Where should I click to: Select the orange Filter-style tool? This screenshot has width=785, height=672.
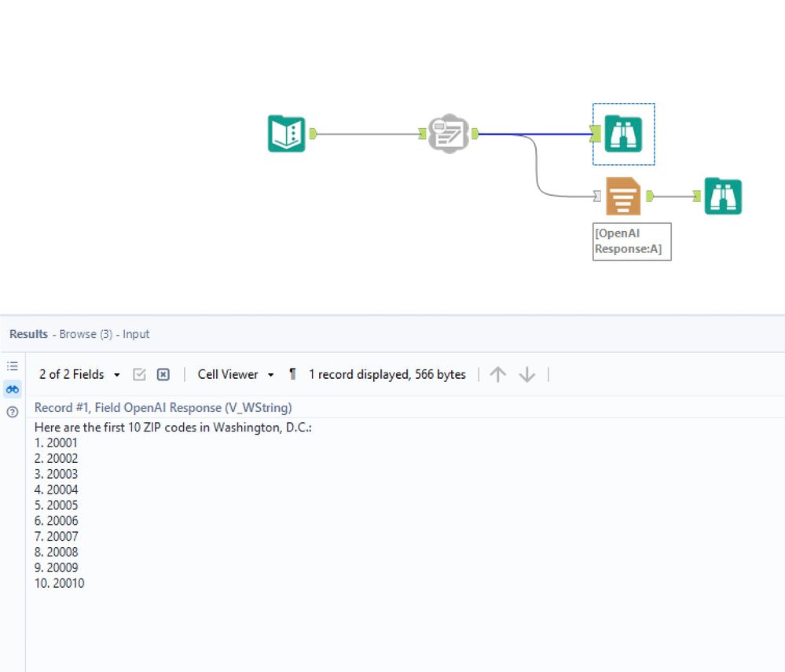pos(623,196)
